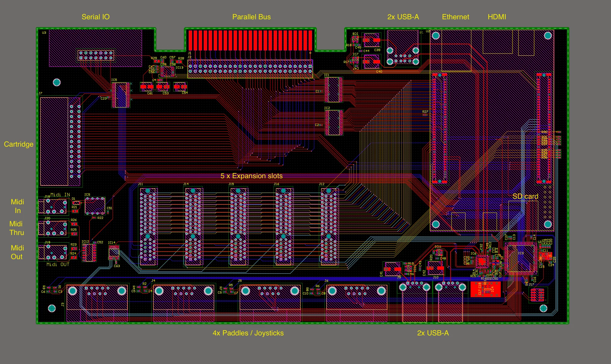Select the IC5 designator text
The height and width of the screenshot is (364, 611).
[x=114, y=80]
